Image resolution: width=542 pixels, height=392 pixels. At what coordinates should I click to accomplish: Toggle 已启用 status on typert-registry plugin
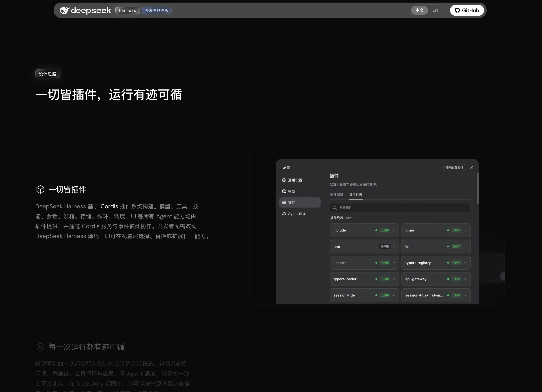(x=456, y=263)
